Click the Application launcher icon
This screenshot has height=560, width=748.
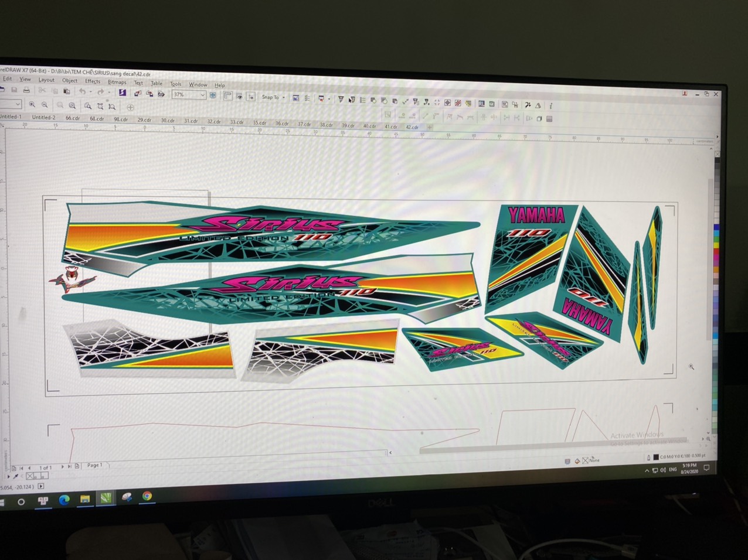coord(322,98)
